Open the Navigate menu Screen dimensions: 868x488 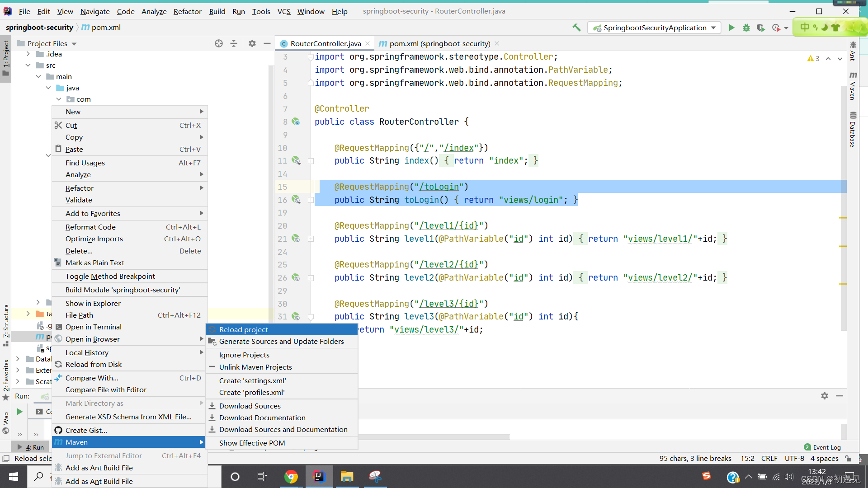click(95, 11)
